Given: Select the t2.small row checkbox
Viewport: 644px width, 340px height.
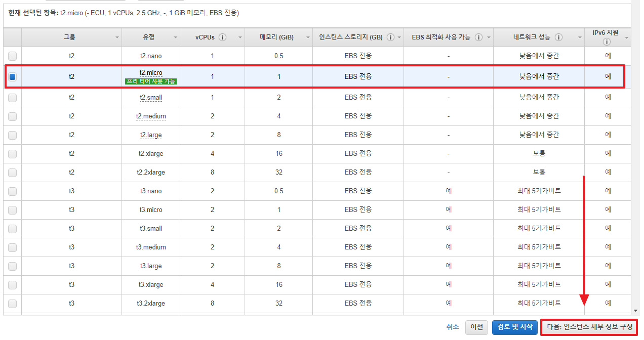Looking at the screenshot, I should [x=12, y=98].
